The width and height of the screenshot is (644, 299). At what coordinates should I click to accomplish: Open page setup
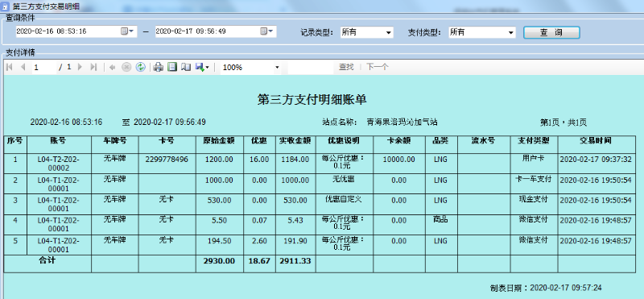pyautogui.click(x=186, y=67)
